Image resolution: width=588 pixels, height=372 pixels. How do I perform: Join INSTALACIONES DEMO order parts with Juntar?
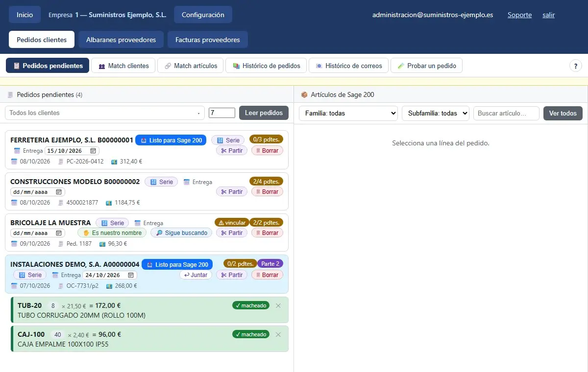point(196,275)
